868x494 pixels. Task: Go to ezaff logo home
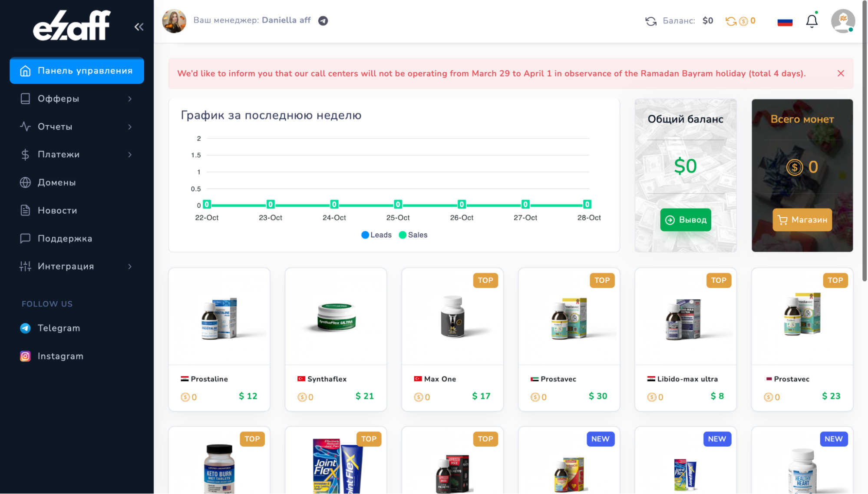click(x=72, y=26)
